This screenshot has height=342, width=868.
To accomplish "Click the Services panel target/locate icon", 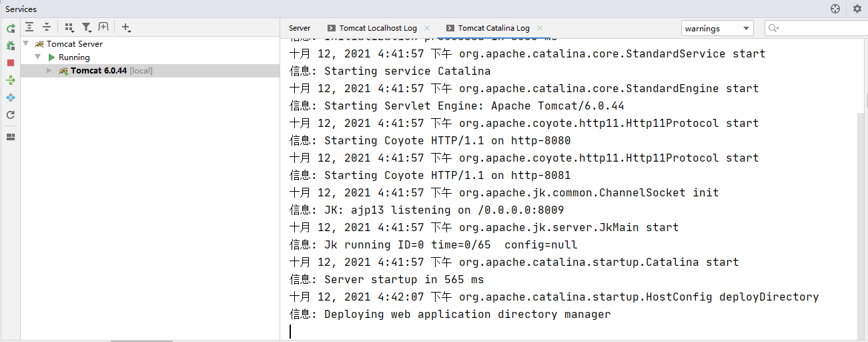I will click(x=835, y=9).
